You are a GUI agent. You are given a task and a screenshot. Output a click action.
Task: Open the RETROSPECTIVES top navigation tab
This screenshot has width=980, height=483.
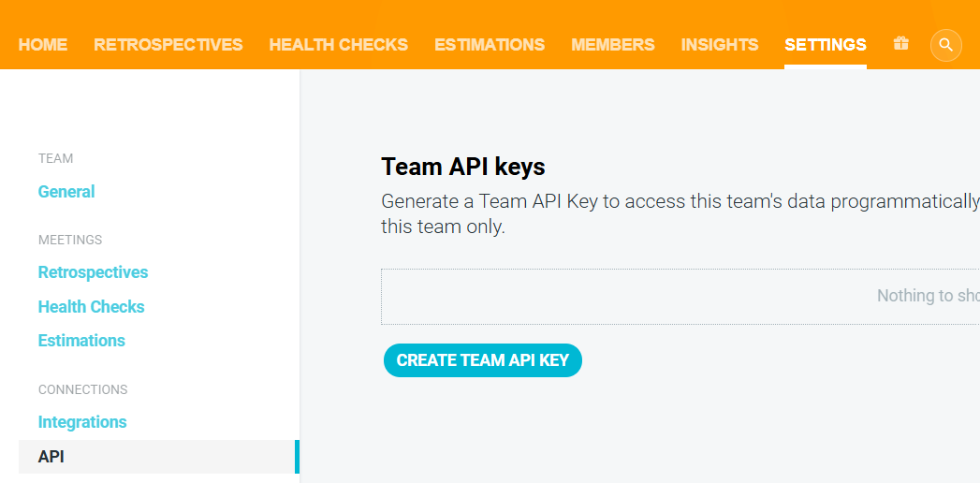[x=168, y=45]
